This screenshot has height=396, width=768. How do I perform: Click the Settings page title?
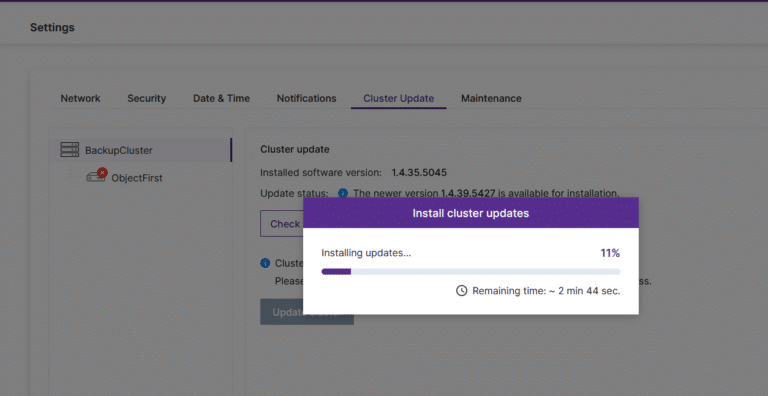(x=52, y=27)
